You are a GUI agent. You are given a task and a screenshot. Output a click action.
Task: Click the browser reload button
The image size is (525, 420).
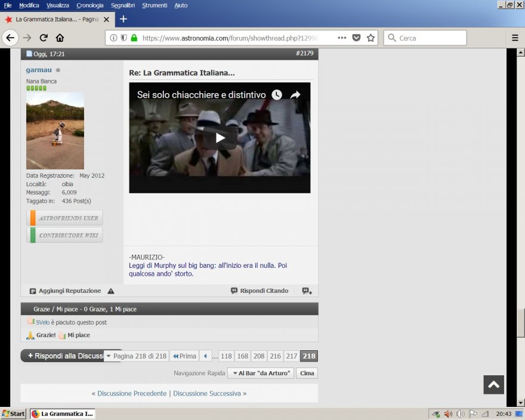(x=44, y=38)
